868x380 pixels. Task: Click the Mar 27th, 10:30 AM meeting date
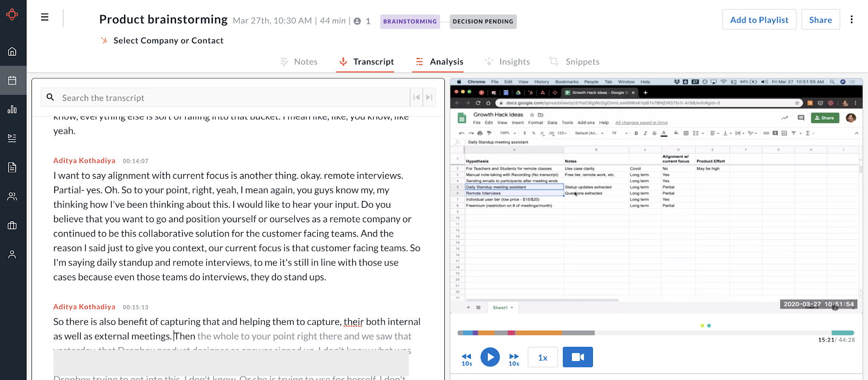tap(272, 21)
